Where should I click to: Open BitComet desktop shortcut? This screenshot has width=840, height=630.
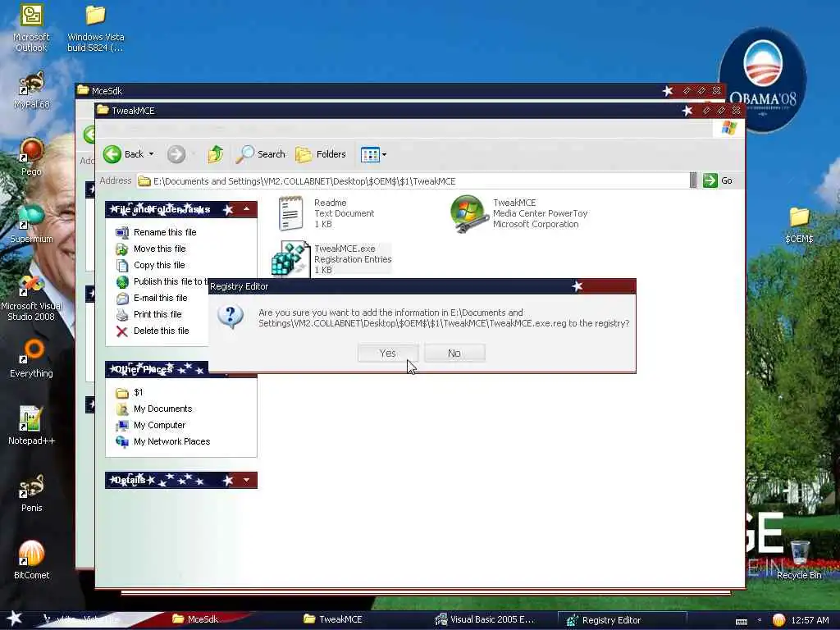tap(31, 559)
